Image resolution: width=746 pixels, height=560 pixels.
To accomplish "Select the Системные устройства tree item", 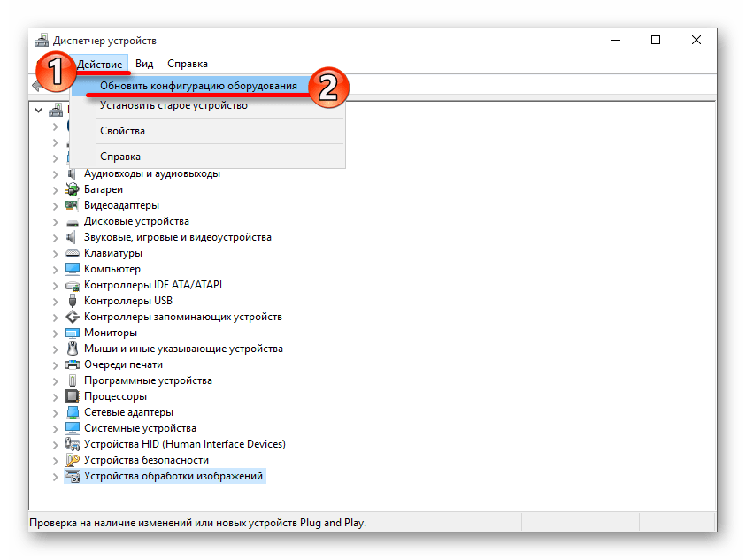I will pos(140,428).
